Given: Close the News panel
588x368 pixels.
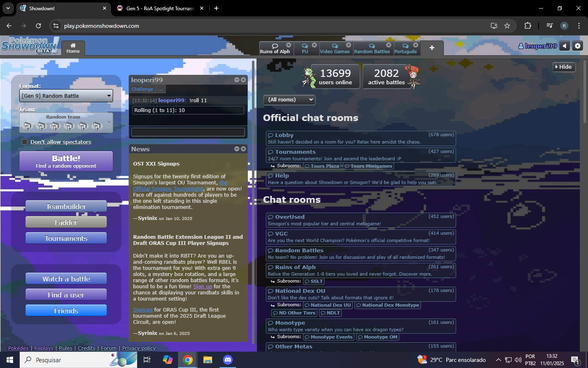Looking at the screenshot, I should (x=243, y=149).
